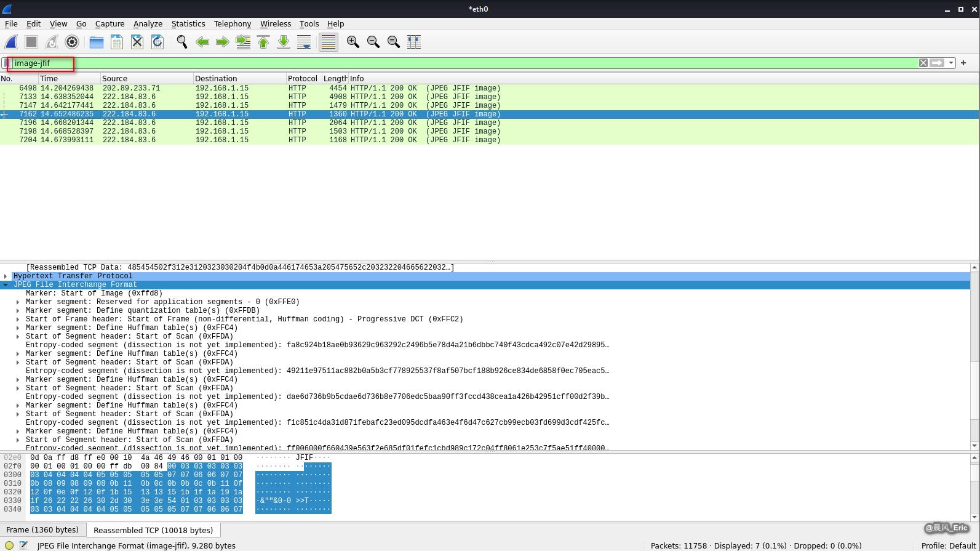Switch to Reassembled TCP (10018 bytes) tab
980x551 pixels.
coord(153,530)
